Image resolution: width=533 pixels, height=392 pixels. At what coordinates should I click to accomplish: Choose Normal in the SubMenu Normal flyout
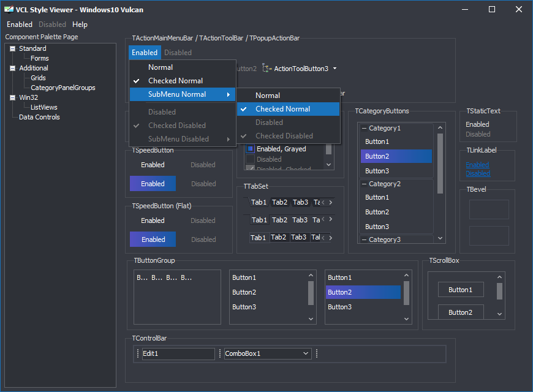(289, 96)
